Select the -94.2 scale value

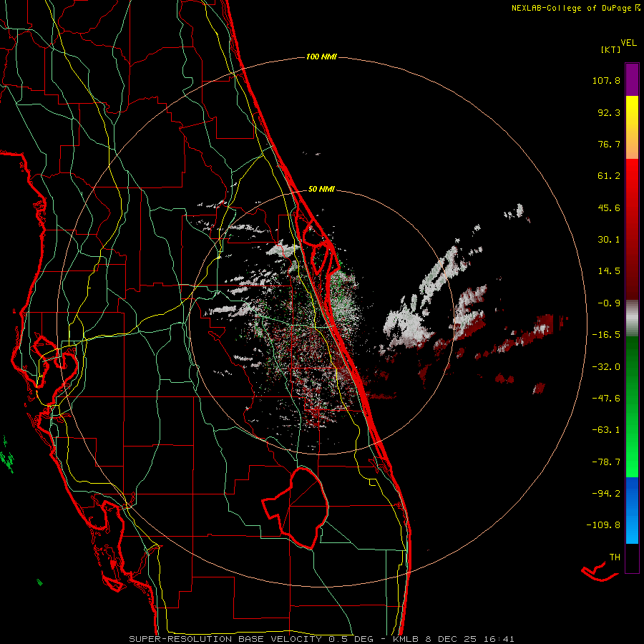(x=606, y=494)
